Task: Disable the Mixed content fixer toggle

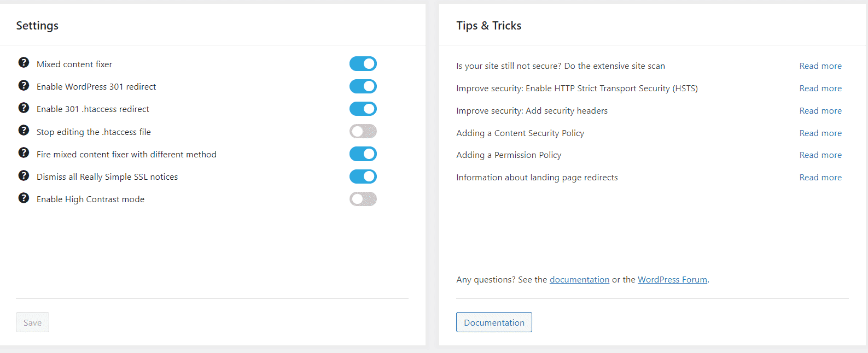Action: point(363,64)
